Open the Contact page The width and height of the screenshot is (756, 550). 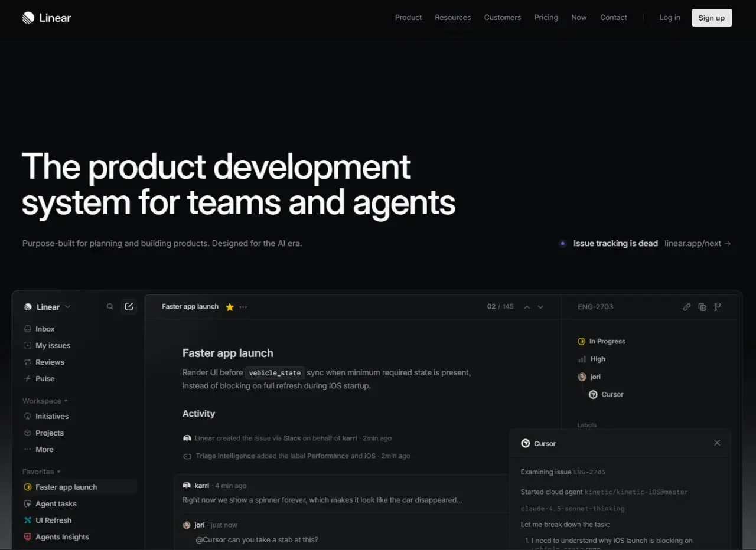[614, 18]
